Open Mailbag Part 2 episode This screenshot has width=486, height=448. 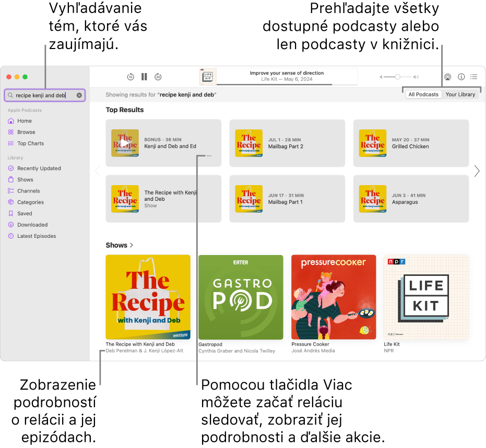click(287, 143)
